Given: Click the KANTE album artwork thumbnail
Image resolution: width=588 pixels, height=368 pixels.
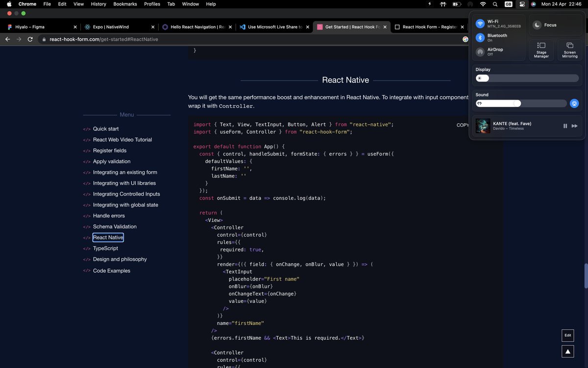Looking at the screenshot, I should [x=483, y=126].
